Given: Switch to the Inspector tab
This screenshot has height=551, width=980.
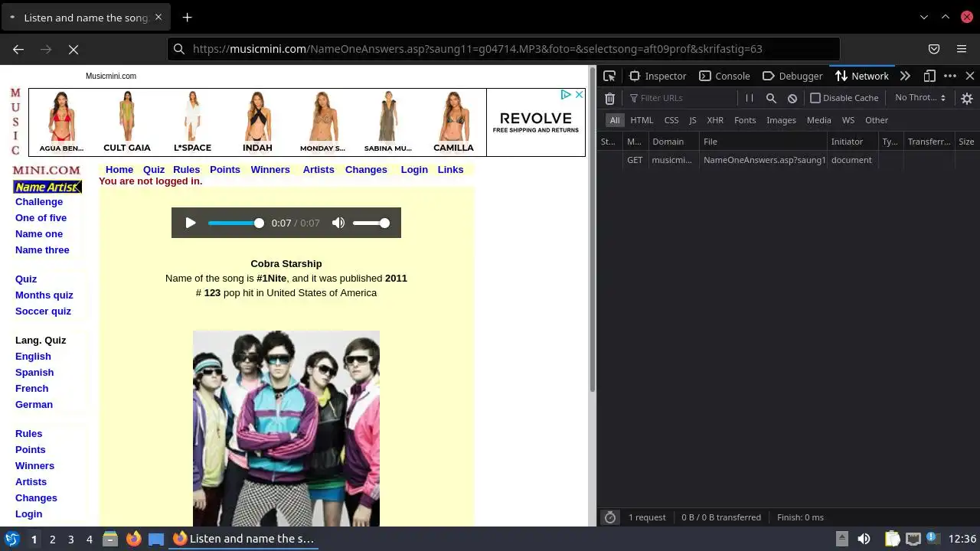Looking at the screenshot, I should tap(658, 76).
